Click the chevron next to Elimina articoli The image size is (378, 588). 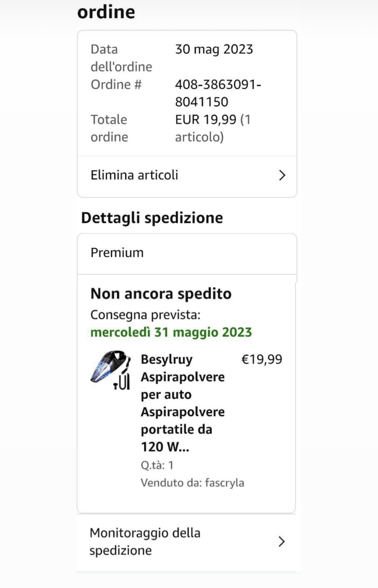[282, 175]
